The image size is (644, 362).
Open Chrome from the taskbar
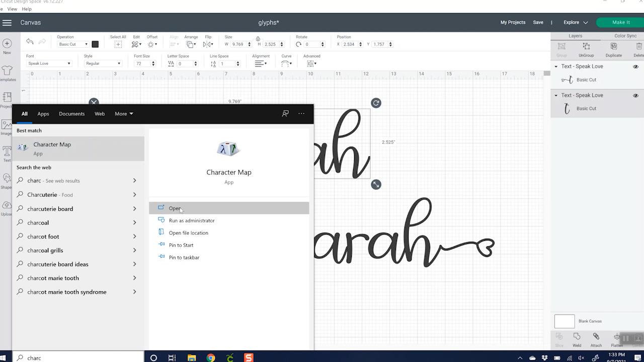[211, 358]
